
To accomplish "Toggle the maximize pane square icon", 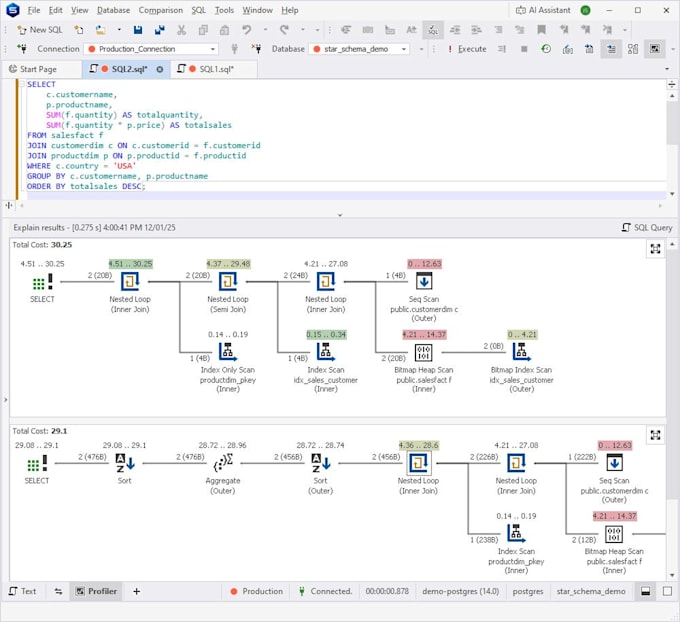I will (x=667, y=591).
